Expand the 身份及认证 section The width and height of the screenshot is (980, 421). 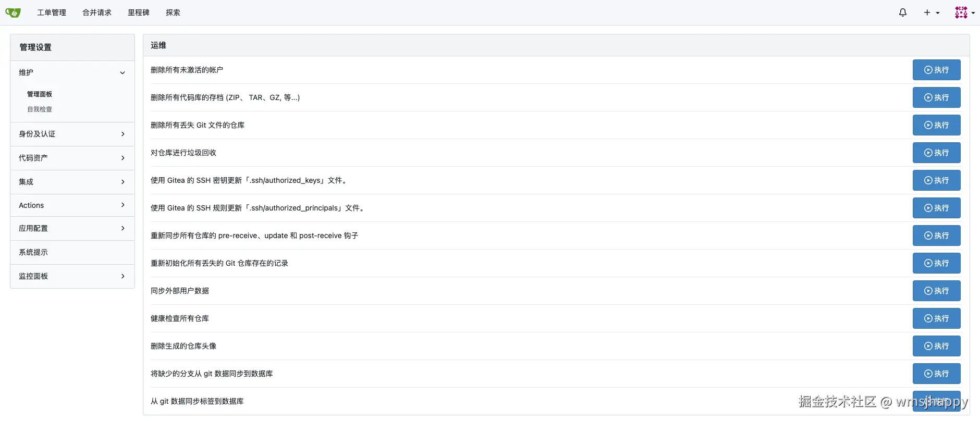72,134
